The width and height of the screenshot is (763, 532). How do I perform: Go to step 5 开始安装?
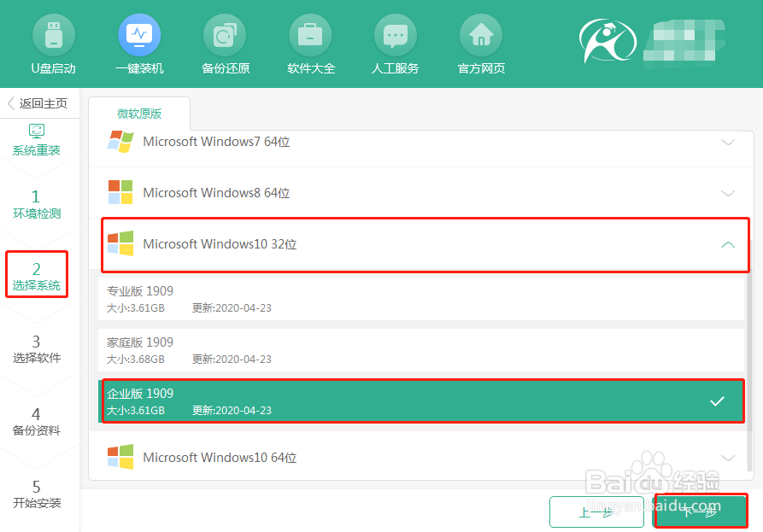point(37,494)
